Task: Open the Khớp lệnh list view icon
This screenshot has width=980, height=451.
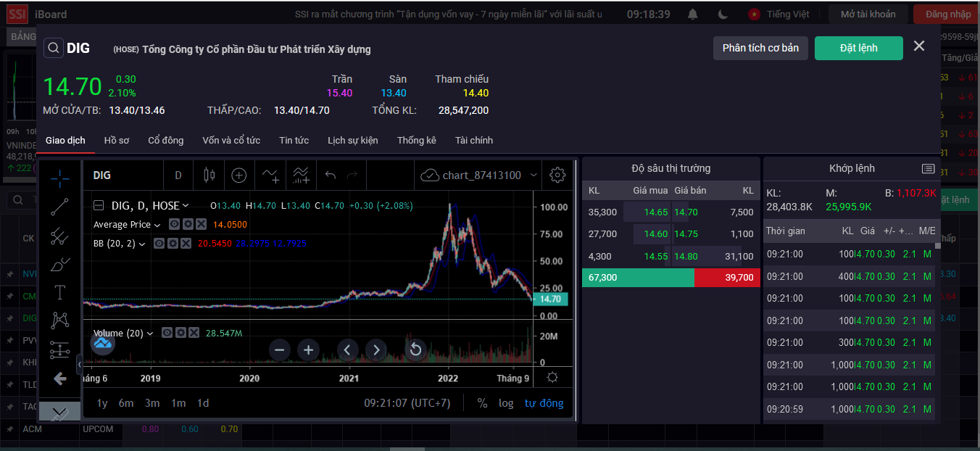Action: (x=928, y=168)
